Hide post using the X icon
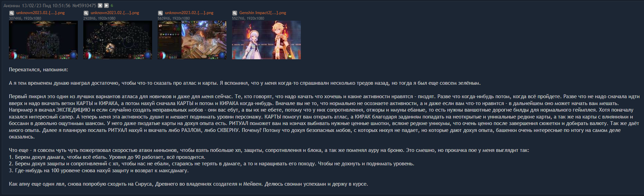The height and width of the screenshot is (196, 644). (x=100, y=6)
